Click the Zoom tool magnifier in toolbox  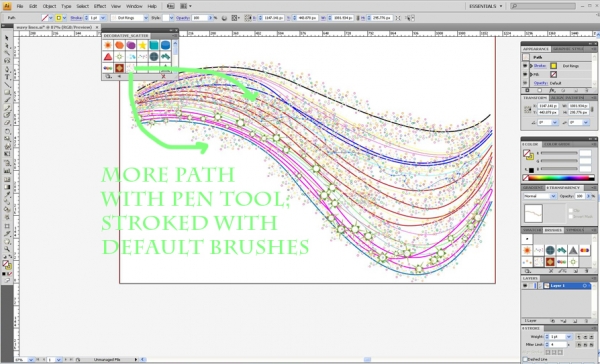coord(7,249)
